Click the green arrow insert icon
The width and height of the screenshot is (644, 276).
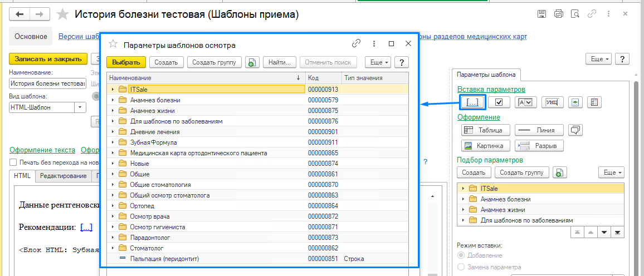(x=575, y=102)
